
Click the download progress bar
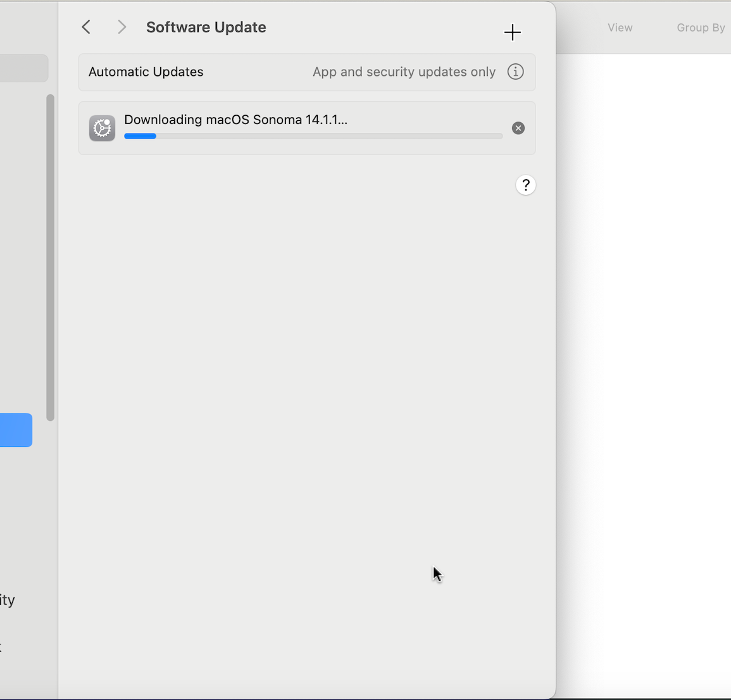coord(313,136)
